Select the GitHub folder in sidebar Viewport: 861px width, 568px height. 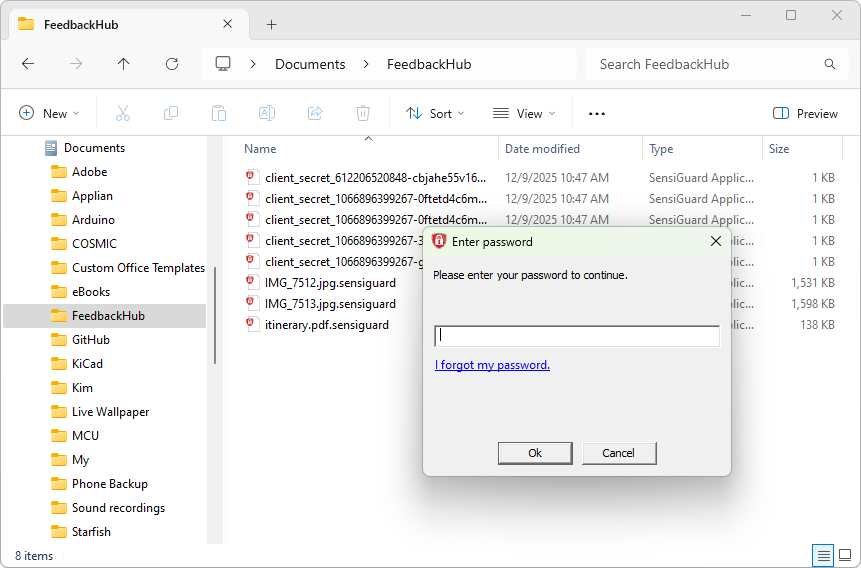[x=90, y=340]
